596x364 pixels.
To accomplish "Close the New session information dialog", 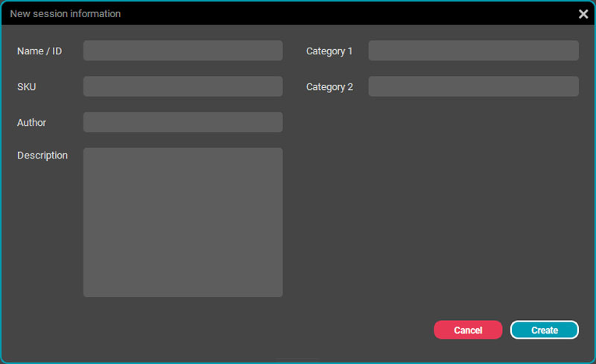I will pos(583,14).
